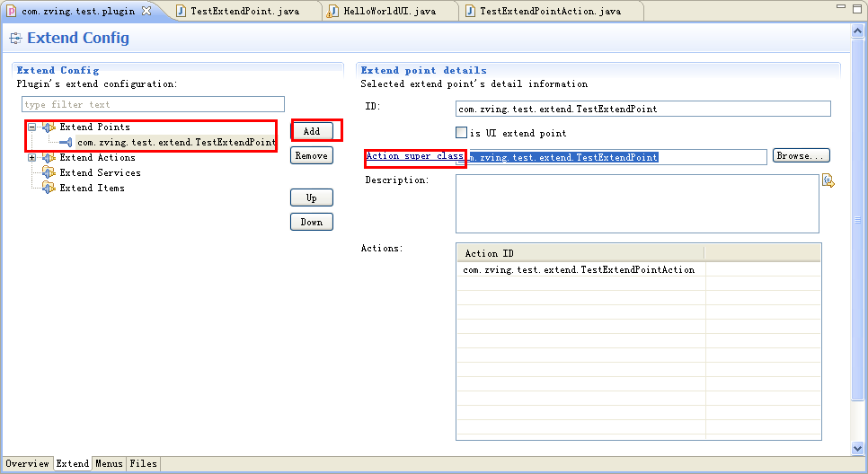Open the Action super class link
Screen dimensions: 868x474
click(414, 156)
